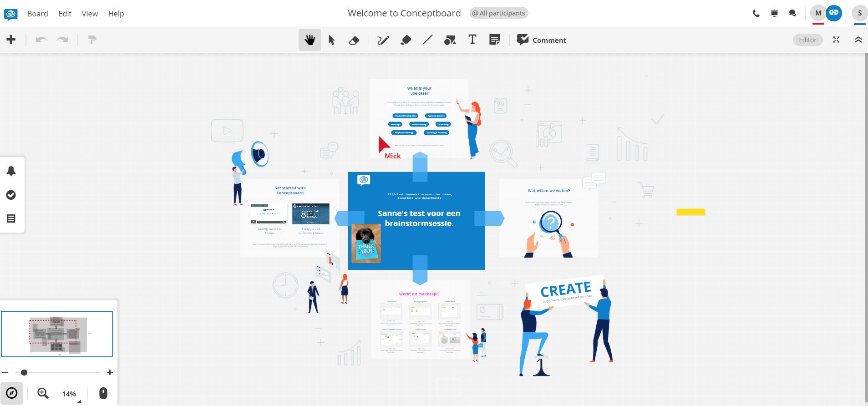Click the Get started with Conceptboard heading

pos(290,190)
